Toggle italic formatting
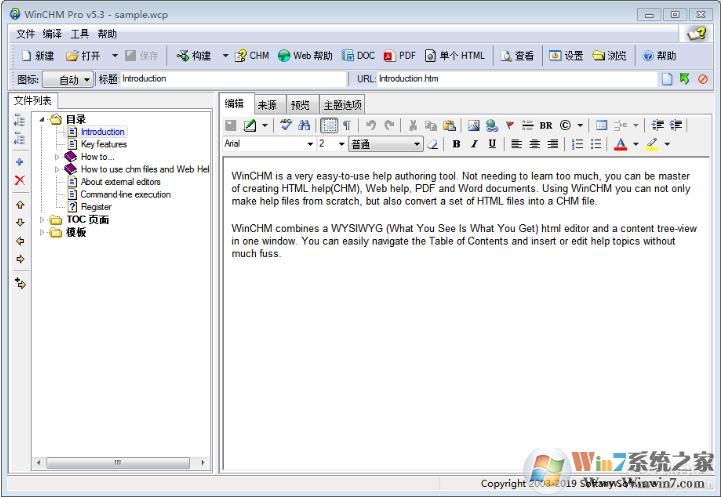Screen dimensions: 721x497 coord(474,144)
